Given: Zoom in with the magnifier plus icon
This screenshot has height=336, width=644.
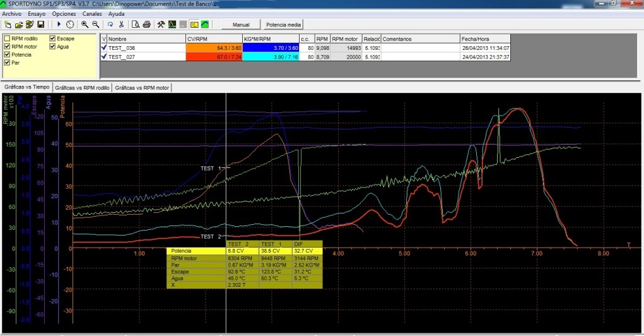Looking at the screenshot, I should coord(85,25).
